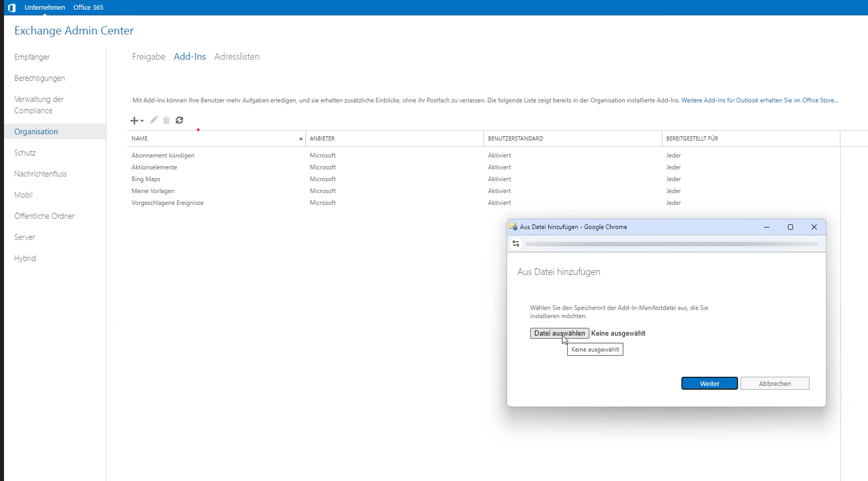Click the site settings icon in popup address bar
This screenshot has height=481, width=868.
[516, 243]
